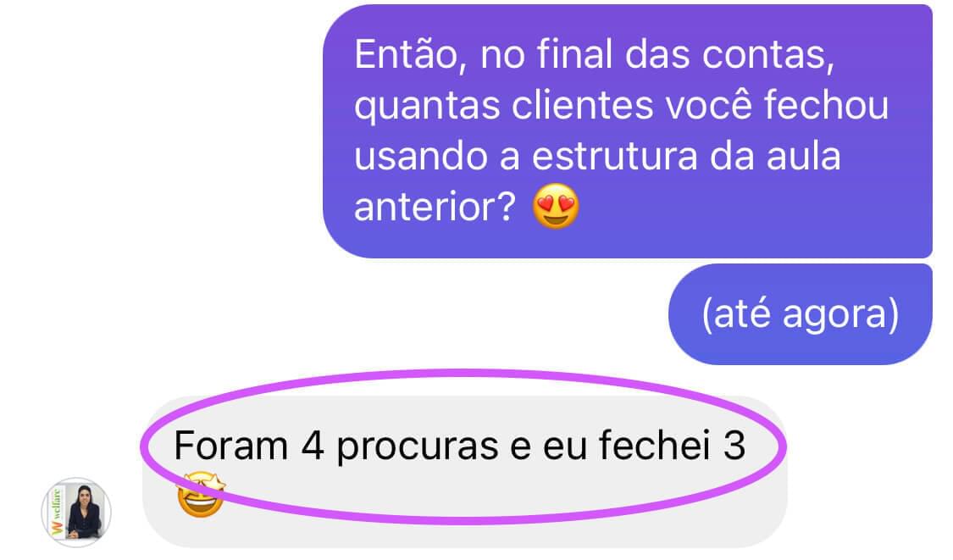The image size is (953, 560).
Task: Click the number 3 in the reply
Action: point(734,445)
